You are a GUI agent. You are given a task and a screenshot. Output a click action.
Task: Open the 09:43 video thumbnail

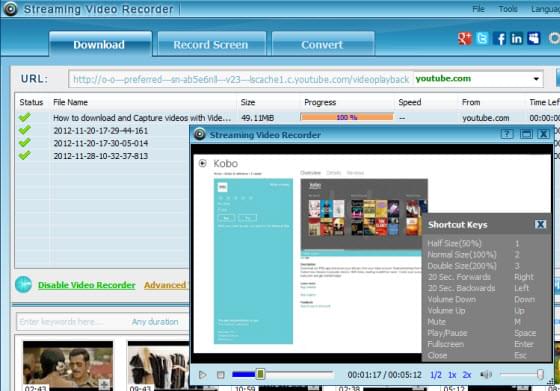(x=159, y=365)
